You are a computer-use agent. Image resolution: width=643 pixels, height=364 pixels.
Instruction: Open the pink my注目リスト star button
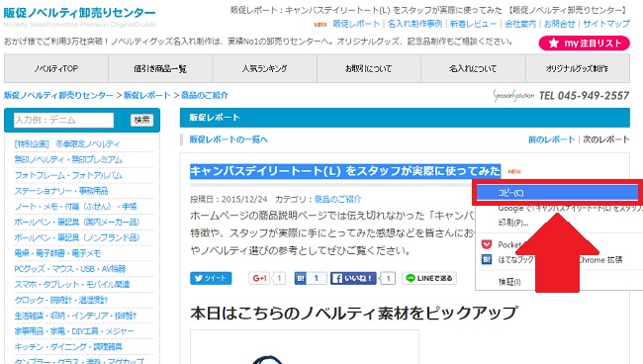tap(584, 44)
